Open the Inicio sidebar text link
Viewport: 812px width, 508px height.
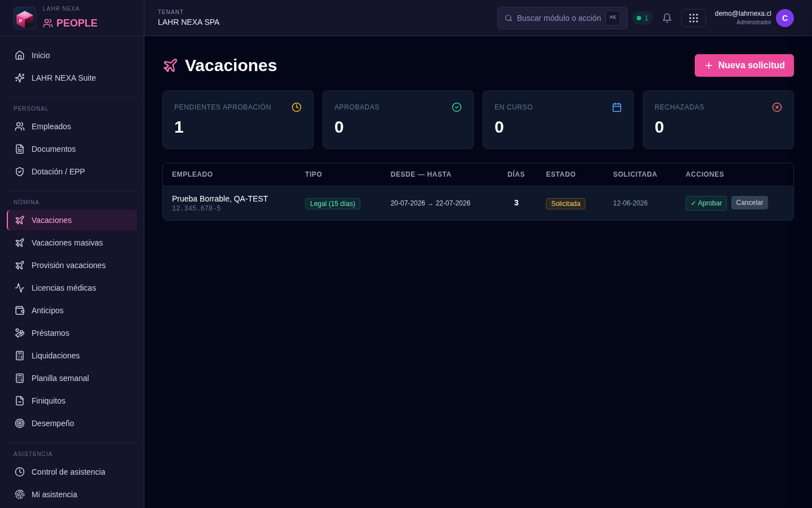pos(41,55)
